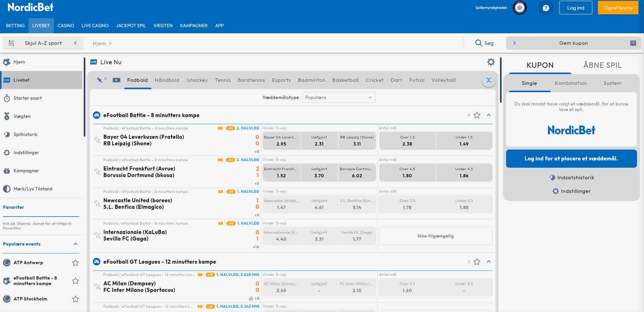Bet on Sevilla FC (Gaga) at 1.77
This screenshot has height=312, width=644.
[x=357, y=236]
